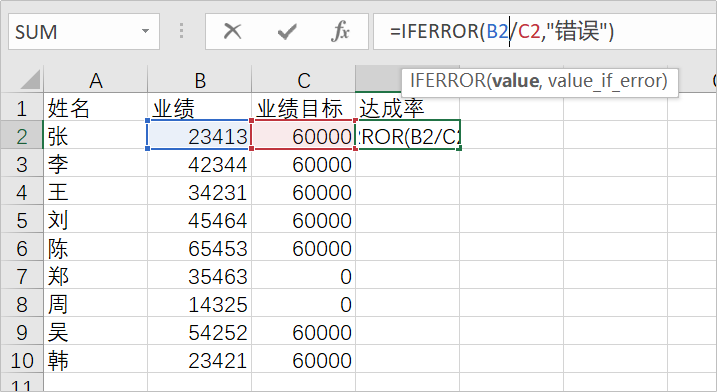This screenshot has height=392, width=717.
Task: Select row 5 header
Action: (21, 220)
